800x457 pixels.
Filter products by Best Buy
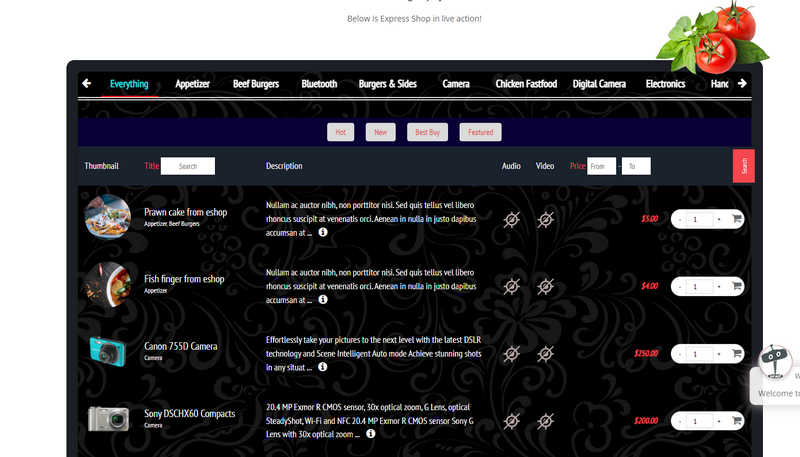pyautogui.click(x=427, y=132)
